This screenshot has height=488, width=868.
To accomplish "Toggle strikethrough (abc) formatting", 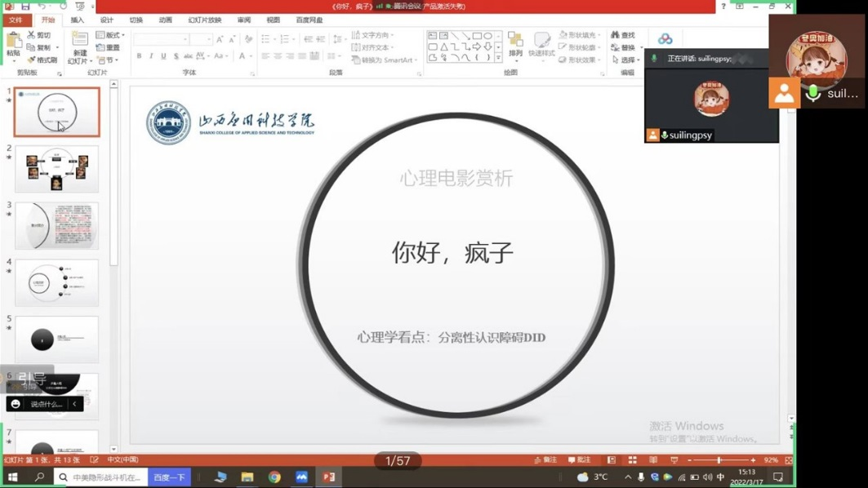I will click(188, 55).
